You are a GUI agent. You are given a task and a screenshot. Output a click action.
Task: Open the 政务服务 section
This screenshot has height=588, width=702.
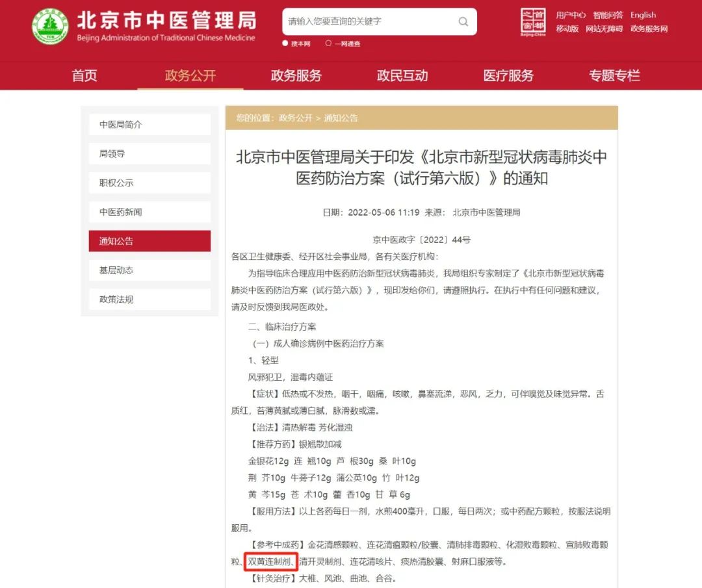pyautogui.click(x=296, y=76)
